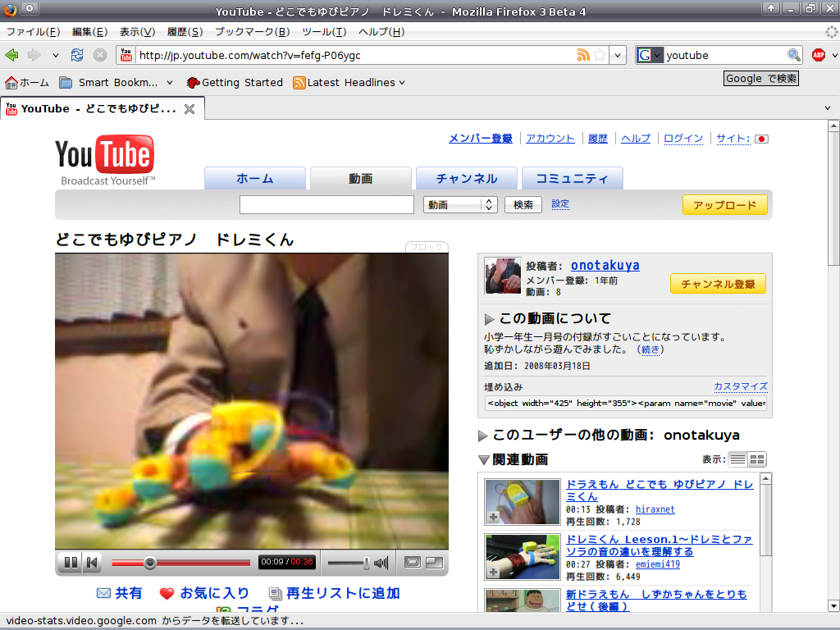Click the grayed forward arrow button
Screen dimensions: 840x630
34,55
